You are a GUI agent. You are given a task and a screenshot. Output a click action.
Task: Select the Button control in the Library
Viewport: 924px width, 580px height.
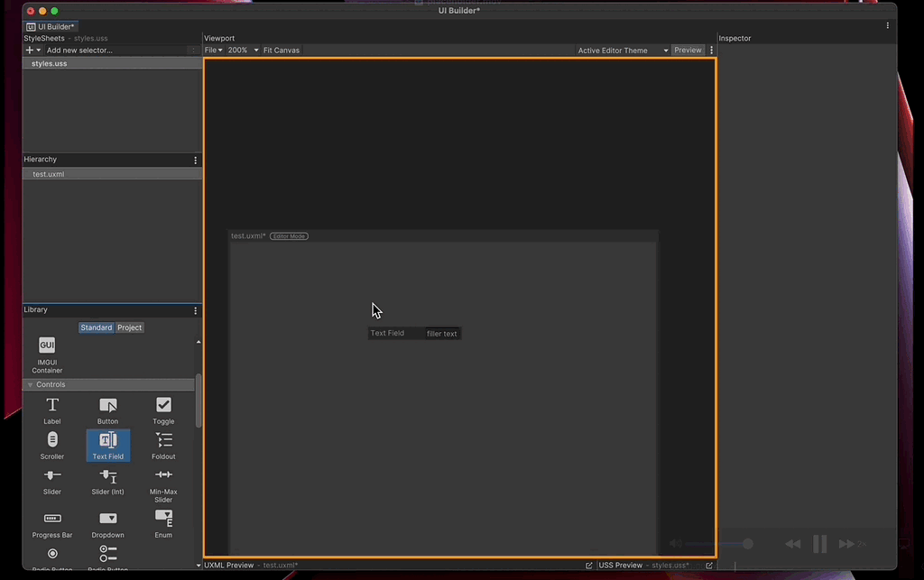pos(107,409)
